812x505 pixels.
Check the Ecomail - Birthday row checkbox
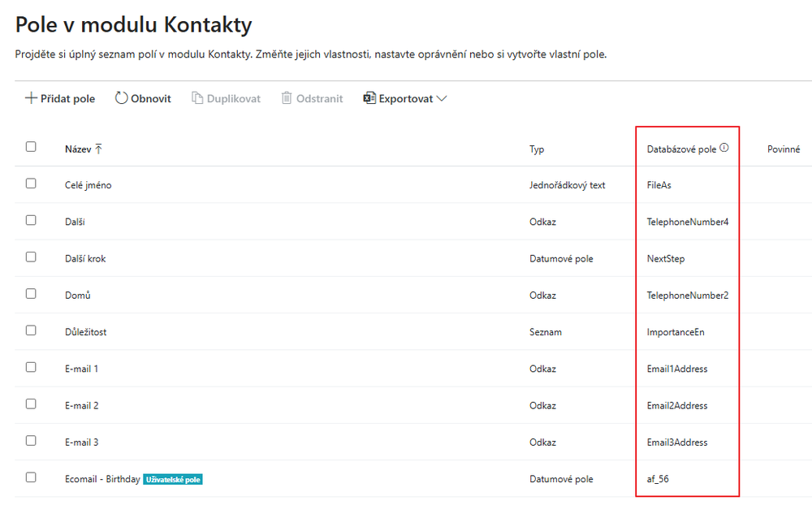31,477
